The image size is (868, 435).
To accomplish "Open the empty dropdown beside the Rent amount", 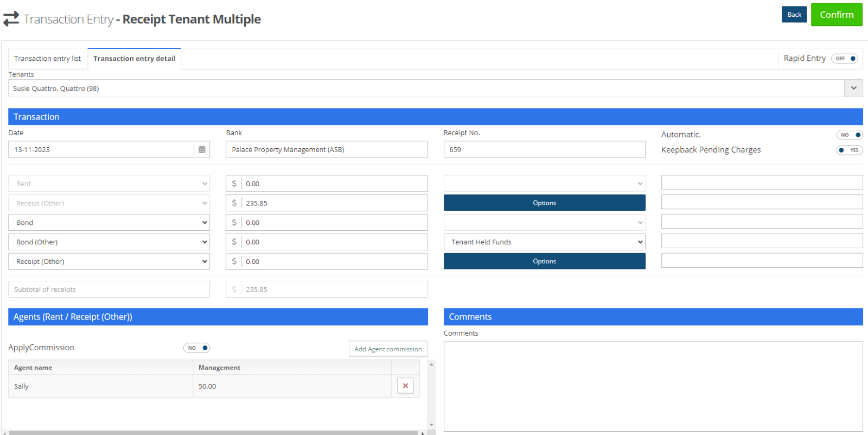I will tap(545, 184).
